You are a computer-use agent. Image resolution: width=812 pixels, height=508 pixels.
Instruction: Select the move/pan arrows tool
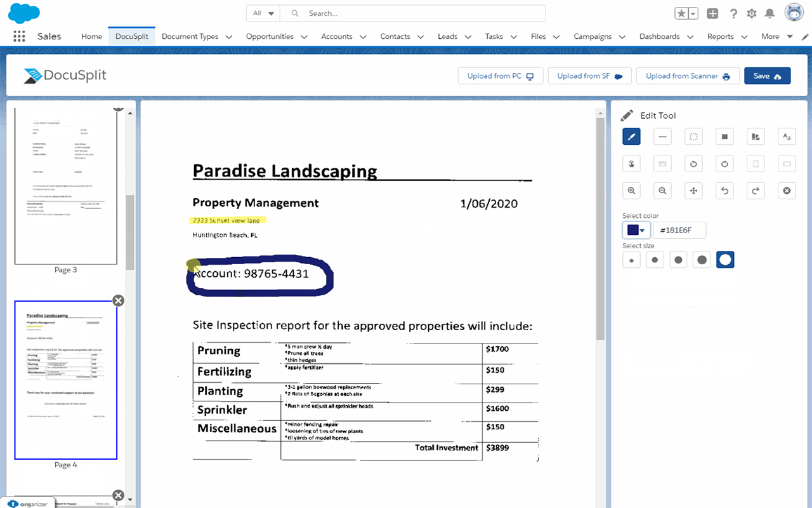point(693,190)
